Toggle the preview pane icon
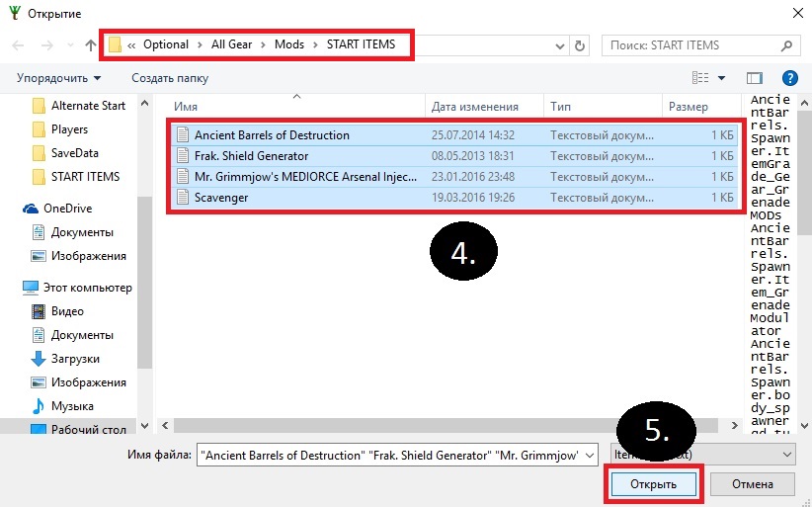Screen dimensions: 812x507 click(x=755, y=78)
